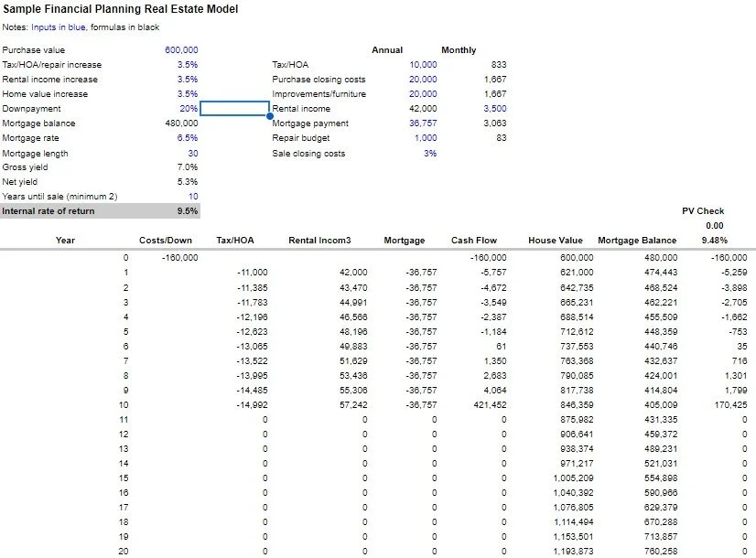Select year 1 PV value -5,259

click(734, 273)
